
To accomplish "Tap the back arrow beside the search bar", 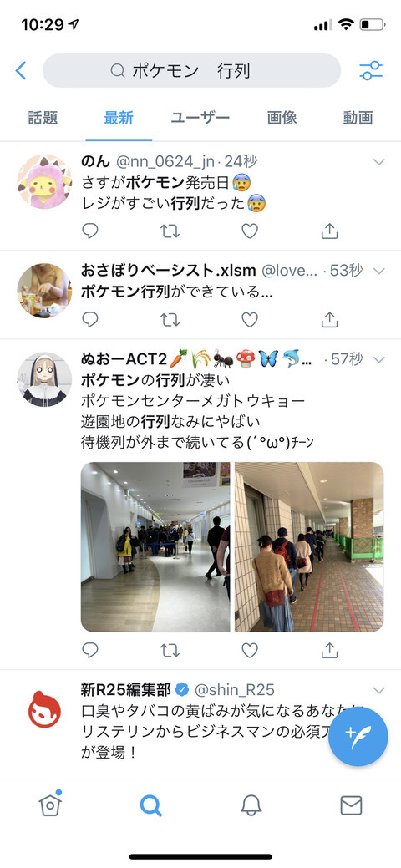I will pos(21,70).
